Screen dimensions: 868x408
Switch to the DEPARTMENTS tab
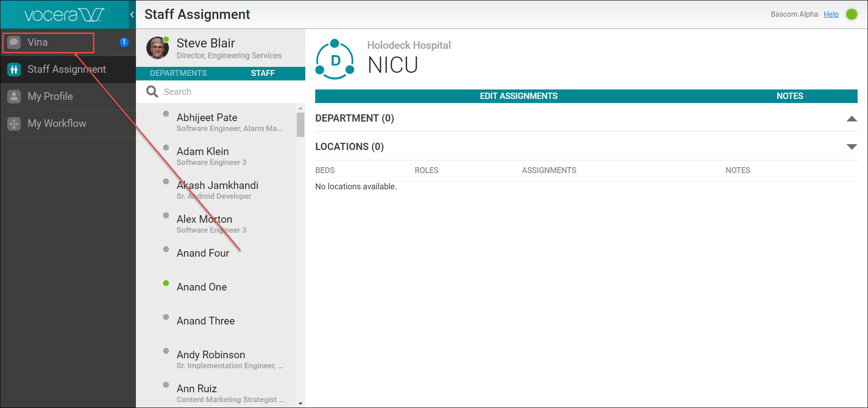pos(178,73)
